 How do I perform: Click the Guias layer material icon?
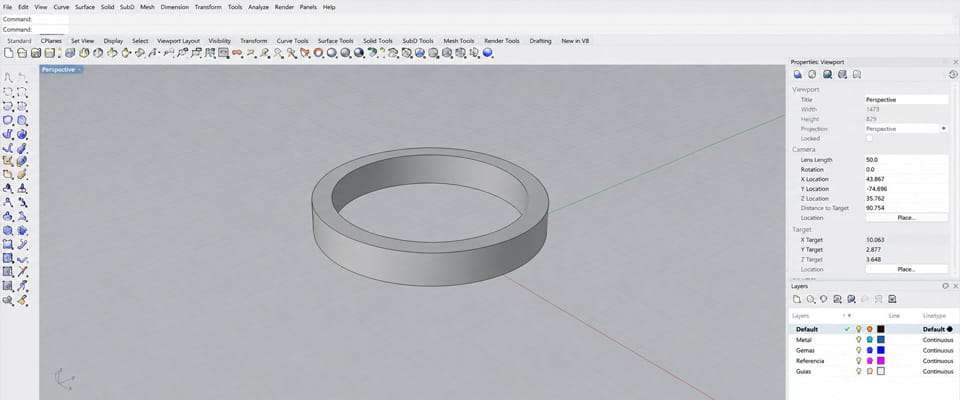tap(869, 371)
